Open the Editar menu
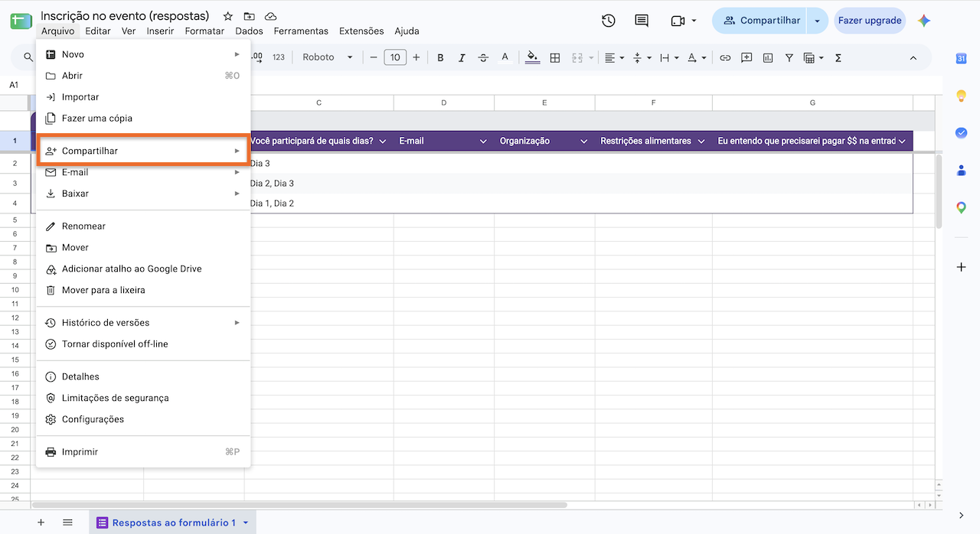Screen dimensions: 980x534 click(98, 31)
